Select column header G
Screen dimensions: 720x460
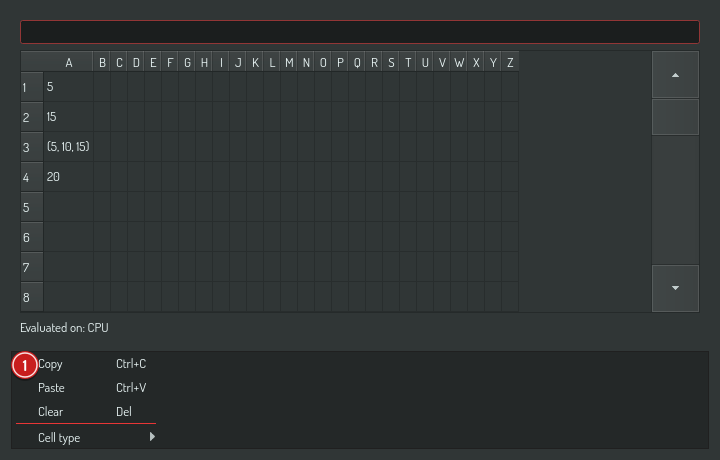[187, 62]
